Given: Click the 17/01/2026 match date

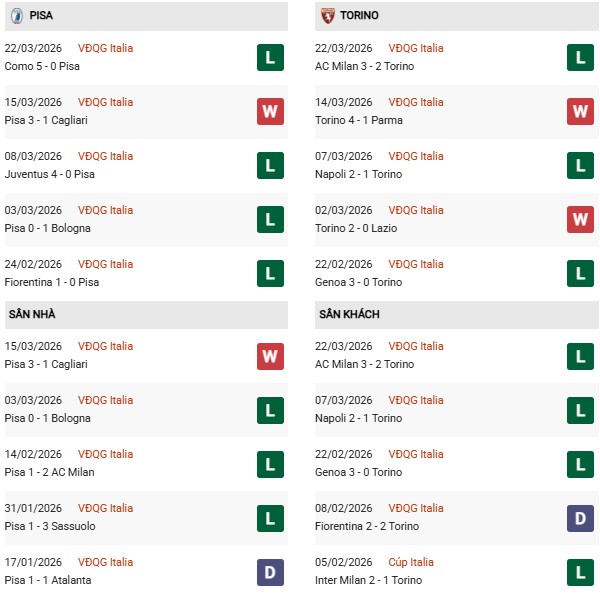Looking at the screenshot, I should pos(34,562).
